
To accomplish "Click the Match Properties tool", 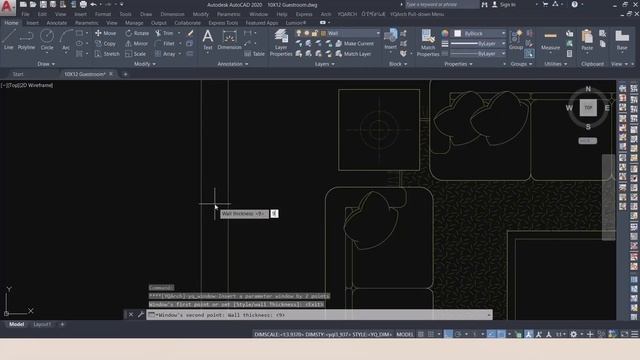I will [x=428, y=42].
